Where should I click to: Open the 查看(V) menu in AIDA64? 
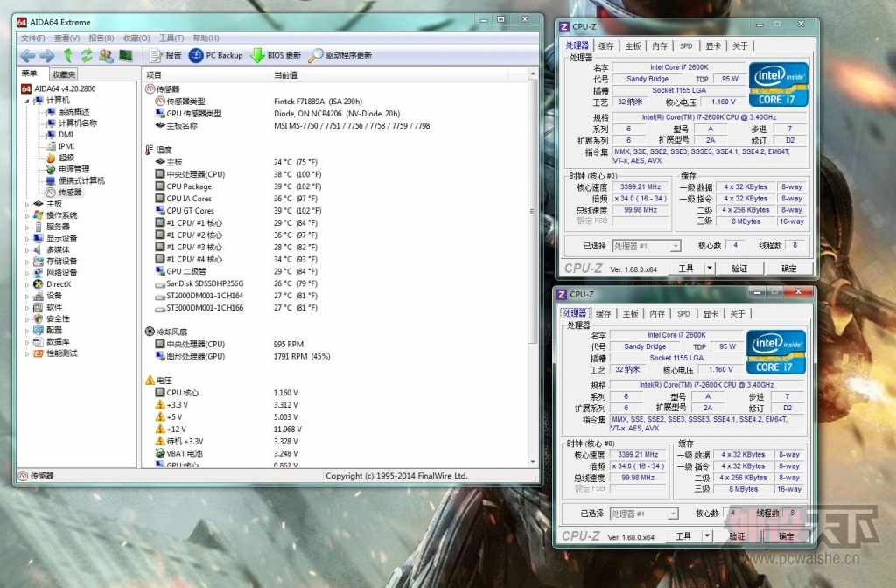click(x=66, y=38)
